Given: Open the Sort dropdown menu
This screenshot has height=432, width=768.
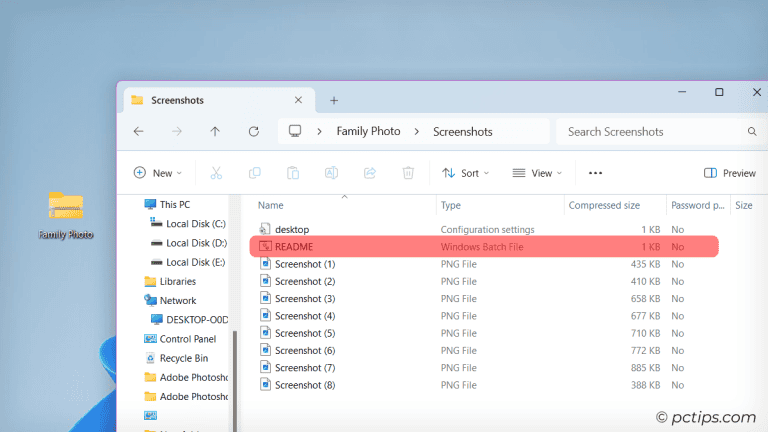Looking at the screenshot, I should pos(466,173).
